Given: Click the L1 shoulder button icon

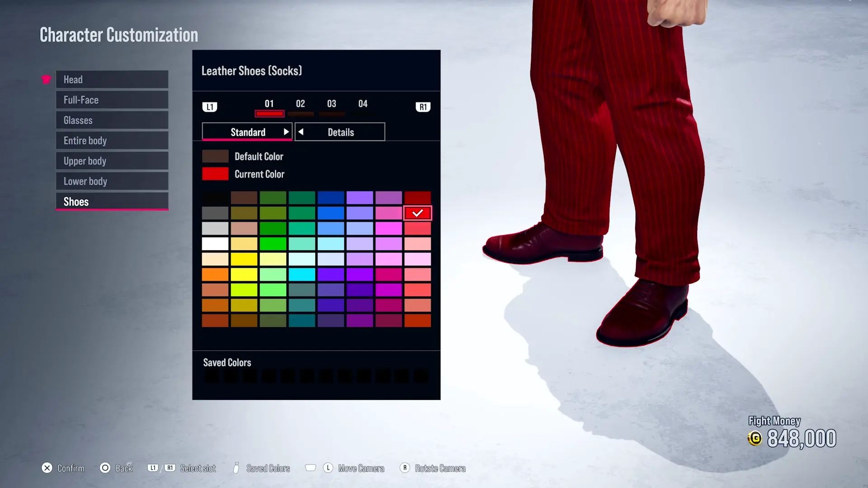Looking at the screenshot, I should pyautogui.click(x=209, y=107).
